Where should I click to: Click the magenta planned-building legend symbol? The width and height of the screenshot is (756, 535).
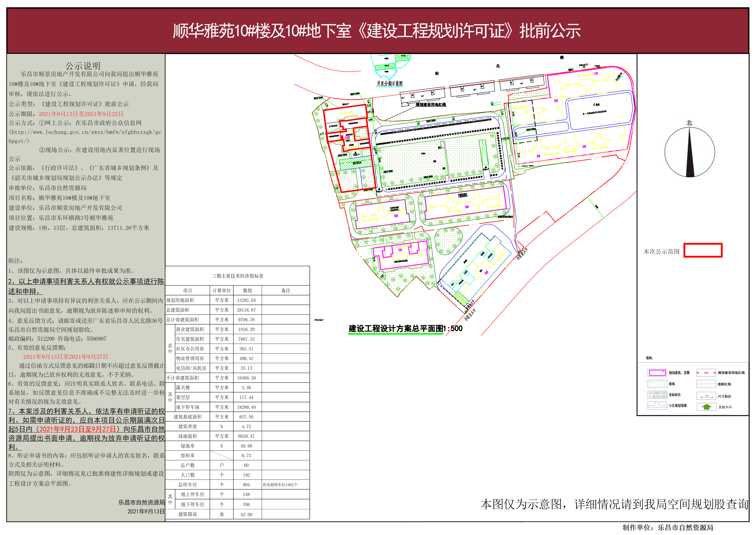(657, 373)
